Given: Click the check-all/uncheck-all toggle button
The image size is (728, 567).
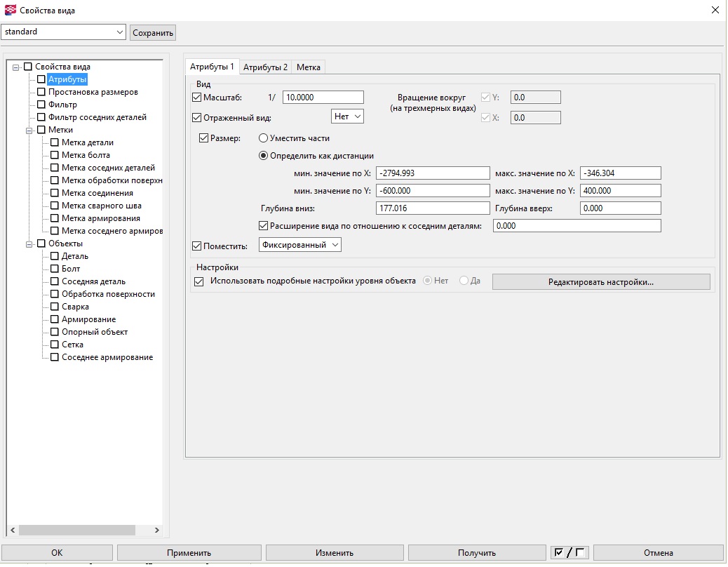Looking at the screenshot, I should click(x=569, y=552).
